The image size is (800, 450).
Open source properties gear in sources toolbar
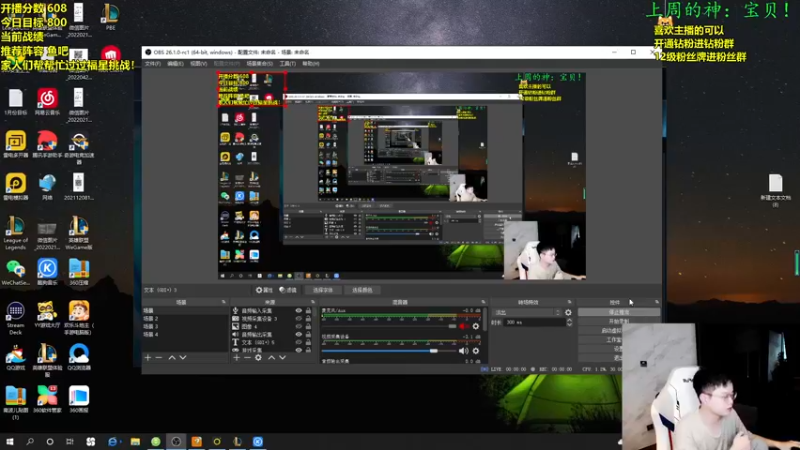(258, 358)
